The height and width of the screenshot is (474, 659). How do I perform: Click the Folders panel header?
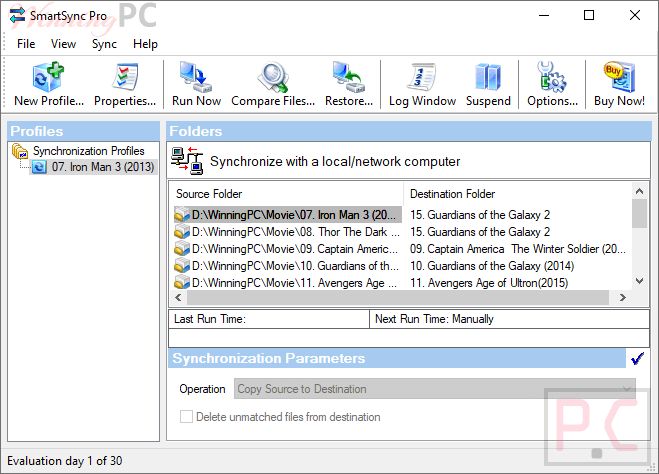[409, 131]
